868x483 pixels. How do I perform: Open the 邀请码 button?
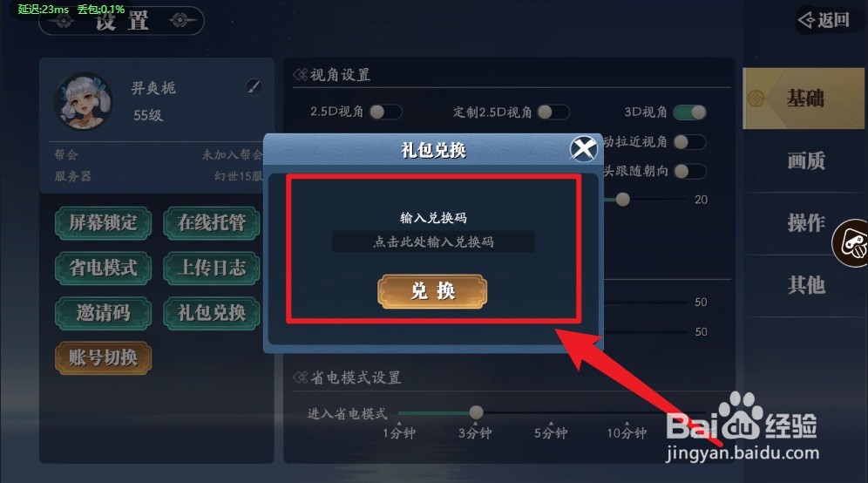click(x=103, y=313)
